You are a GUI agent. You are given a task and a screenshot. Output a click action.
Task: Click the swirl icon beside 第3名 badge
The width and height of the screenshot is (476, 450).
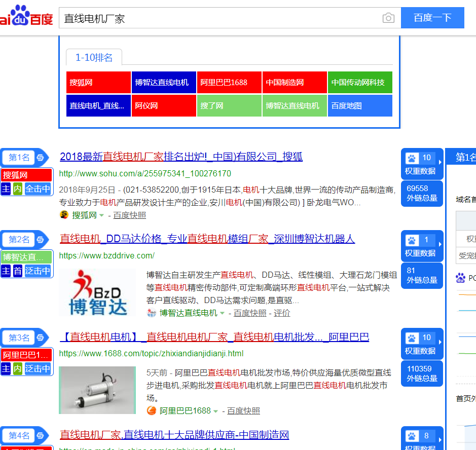point(40,338)
